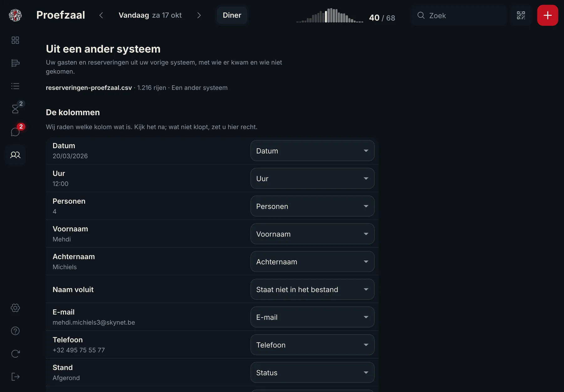
Task: Open the help question mark icon
Action: (x=15, y=331)
